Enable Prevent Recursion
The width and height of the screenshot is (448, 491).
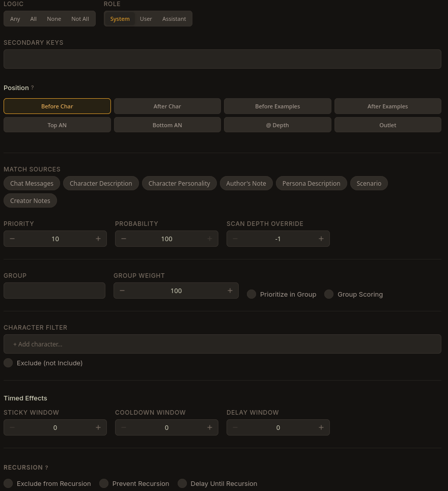point(104,483)
